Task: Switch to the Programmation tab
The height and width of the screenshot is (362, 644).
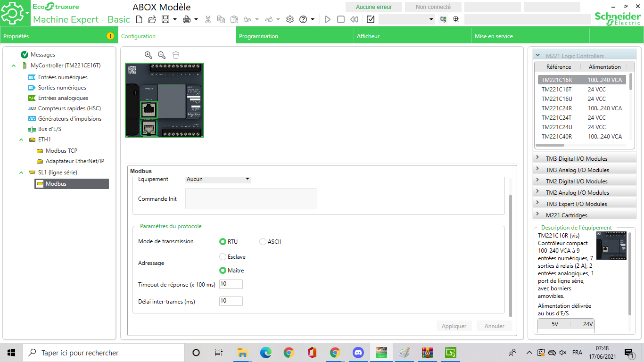Action: (x=258, y=36)
